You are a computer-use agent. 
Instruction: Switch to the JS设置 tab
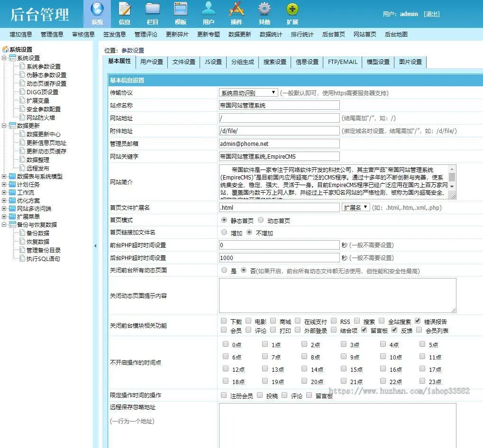point(213,62)
